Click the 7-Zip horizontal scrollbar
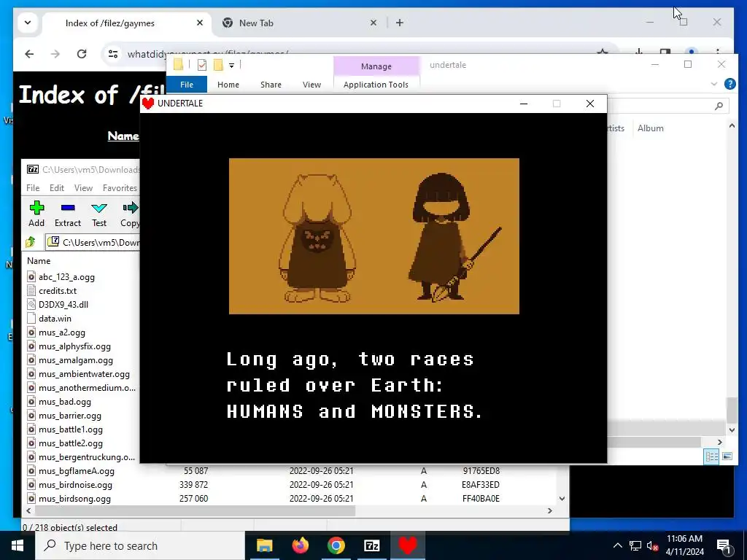Viewport: 747px width, 560px height. tap(196, 510)
